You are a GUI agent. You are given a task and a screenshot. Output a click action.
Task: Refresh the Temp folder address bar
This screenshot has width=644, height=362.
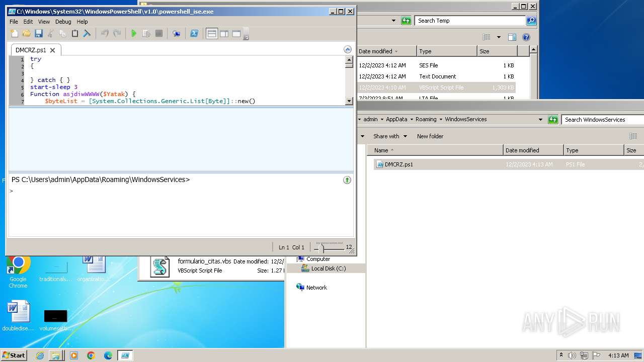pos(406,21)
